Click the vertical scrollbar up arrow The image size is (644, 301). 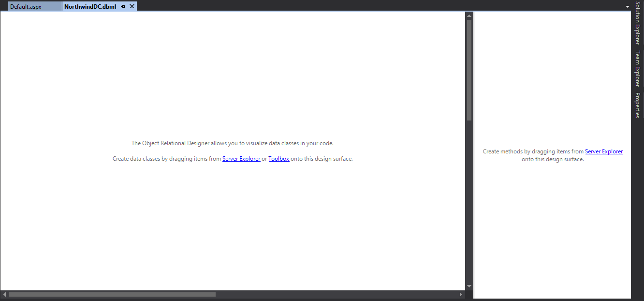coord(469,15)
